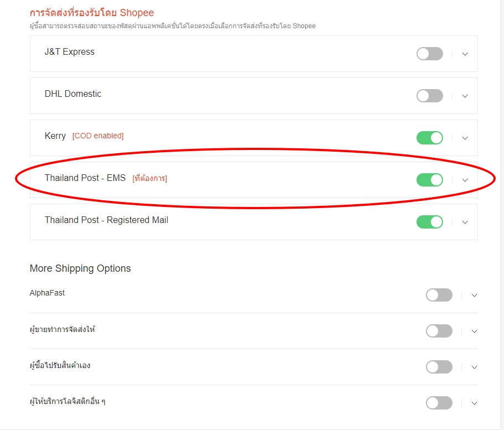Expand the DHL Domestic details chevron
This screenshot has width=504, height=430.
point(465,96)
